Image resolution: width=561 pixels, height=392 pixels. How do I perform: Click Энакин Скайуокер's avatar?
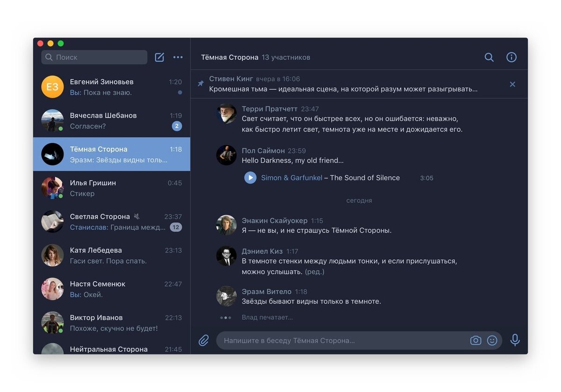click(x=226, y=225)
